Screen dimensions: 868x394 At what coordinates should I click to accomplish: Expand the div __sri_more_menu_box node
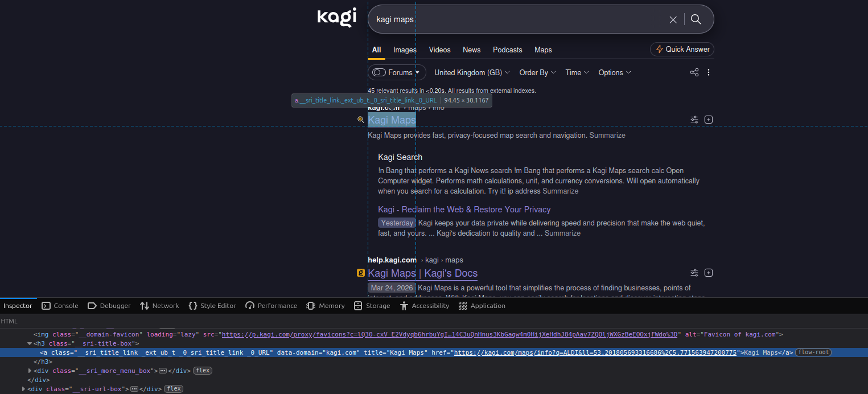[x=30, y=371]
